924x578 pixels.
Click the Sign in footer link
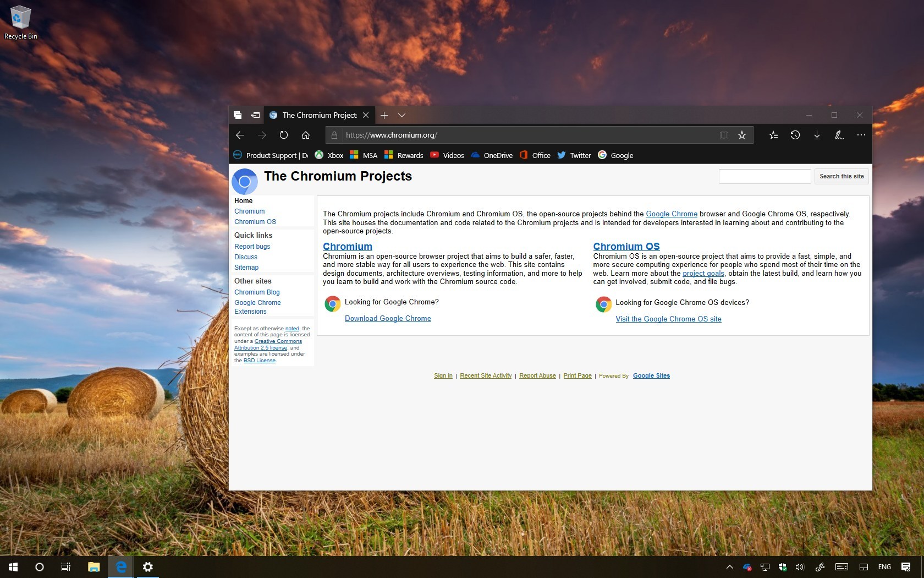pos(443,376)
